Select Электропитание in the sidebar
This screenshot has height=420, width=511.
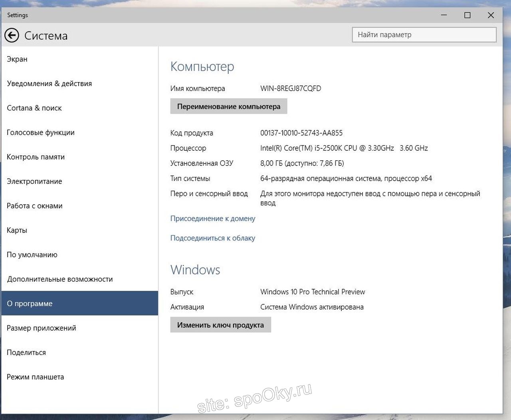tap(80, 181)
